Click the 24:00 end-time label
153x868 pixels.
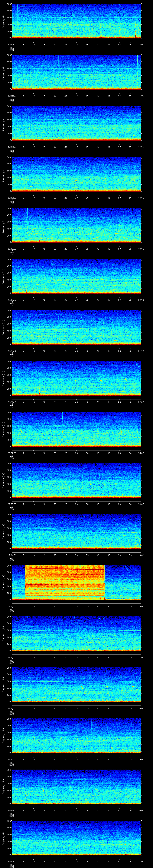141,504
